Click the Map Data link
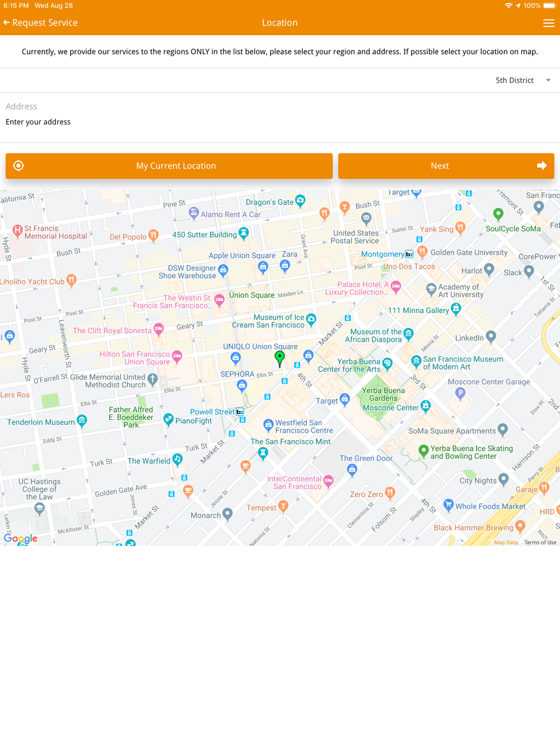 (x=506, y=542)
